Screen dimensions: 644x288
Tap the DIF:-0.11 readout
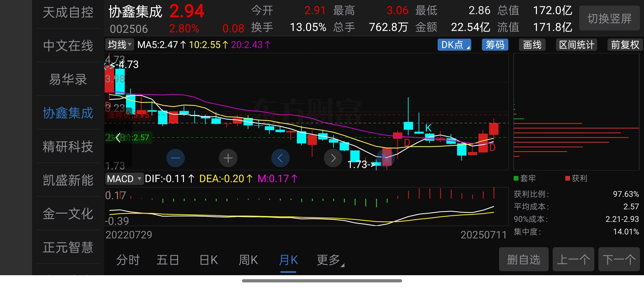170,179
